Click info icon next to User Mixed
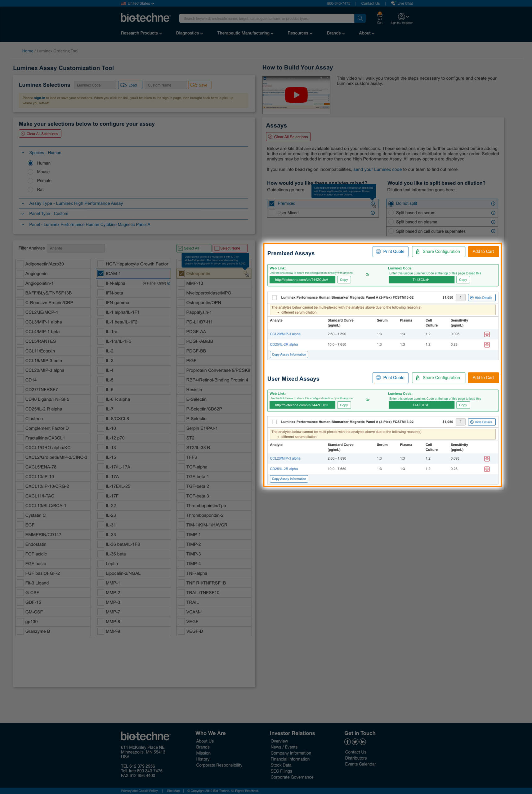 point(373,213)
